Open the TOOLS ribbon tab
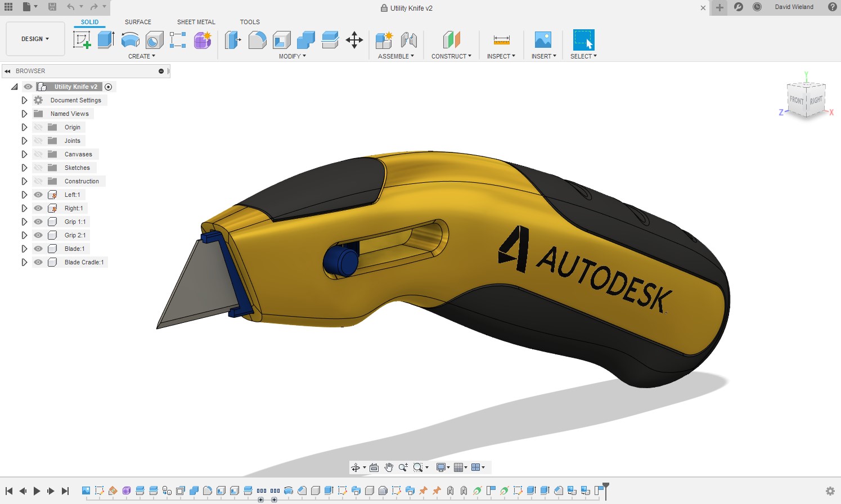 click(x=249, y=21)
